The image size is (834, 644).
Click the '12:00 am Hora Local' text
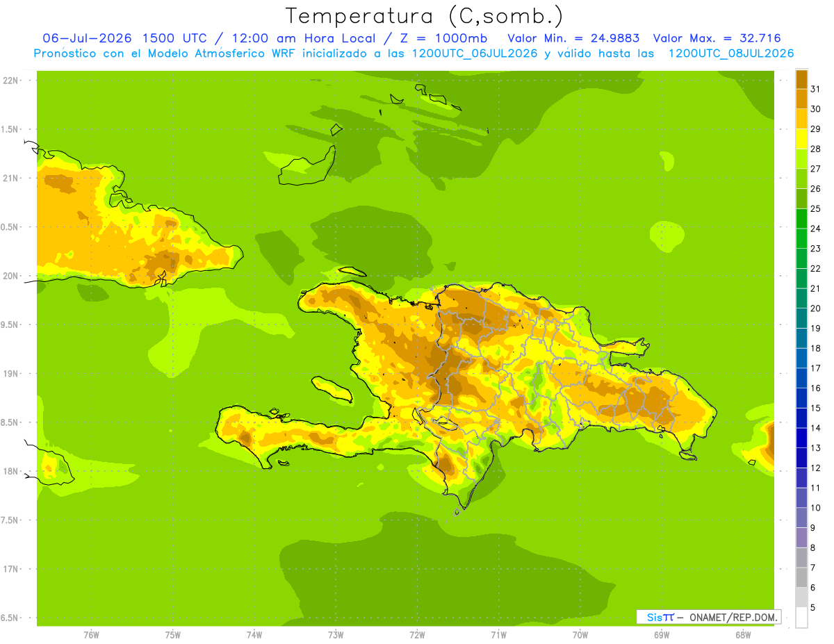(x=304, y=38)
